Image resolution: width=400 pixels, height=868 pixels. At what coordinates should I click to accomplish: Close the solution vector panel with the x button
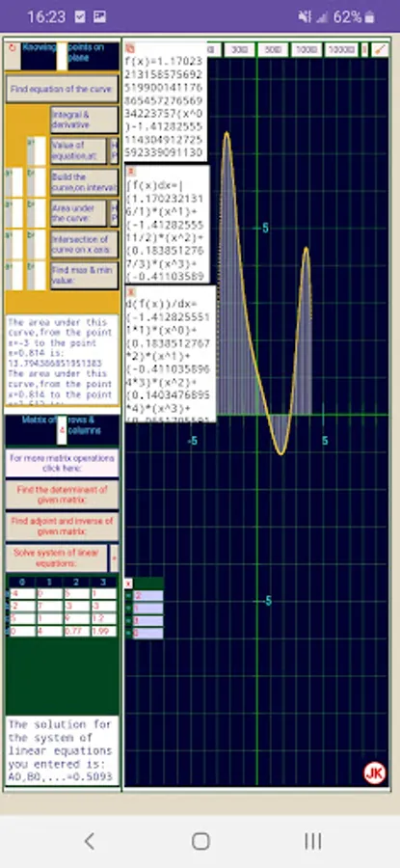129,583
